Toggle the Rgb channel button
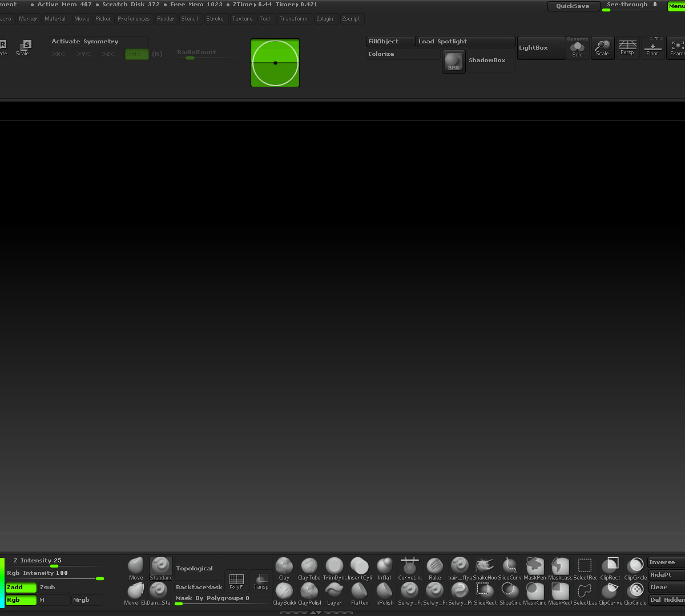Image resolution: width=685 pixels, height=616 pixels. point(21,600)
